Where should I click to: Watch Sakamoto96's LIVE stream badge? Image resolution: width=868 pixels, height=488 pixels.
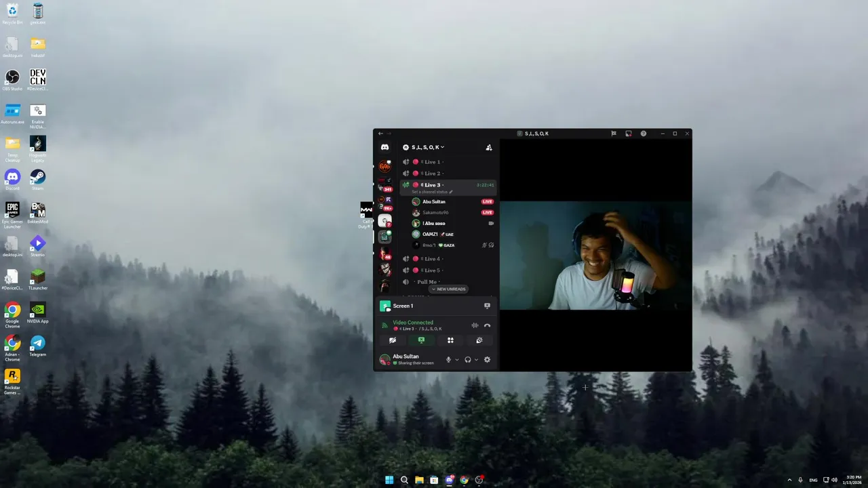(x=488, y=213)
